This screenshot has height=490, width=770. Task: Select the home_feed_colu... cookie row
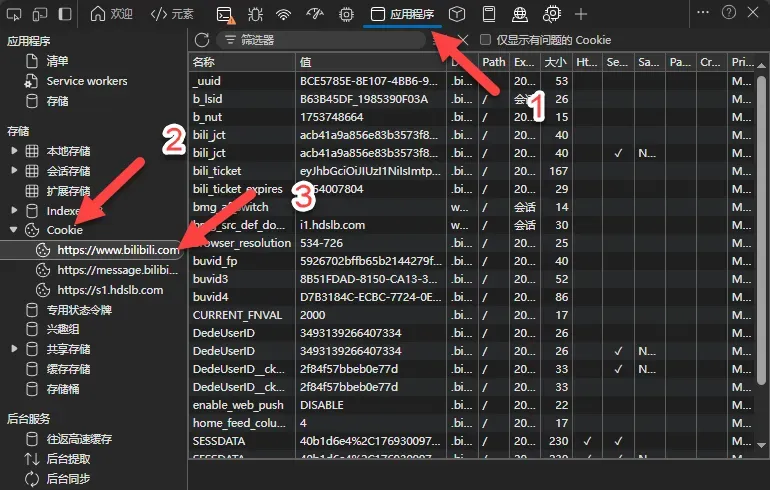point(471,423)
